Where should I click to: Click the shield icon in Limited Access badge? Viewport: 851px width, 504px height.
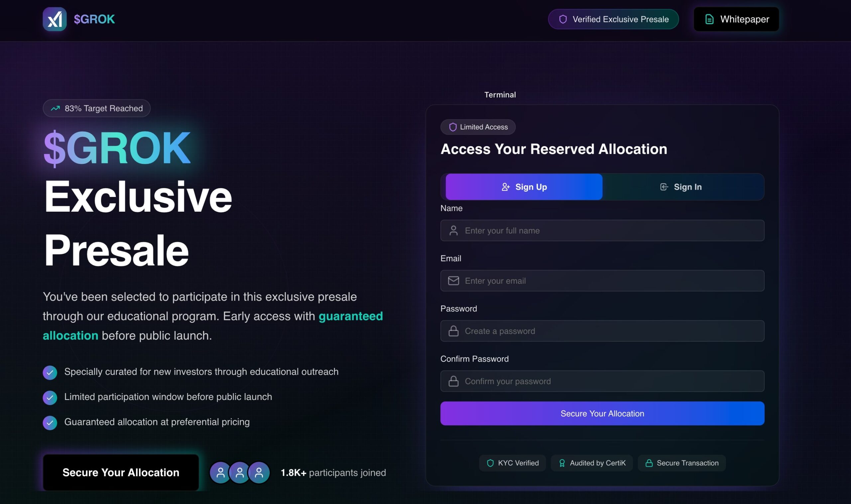452,127
